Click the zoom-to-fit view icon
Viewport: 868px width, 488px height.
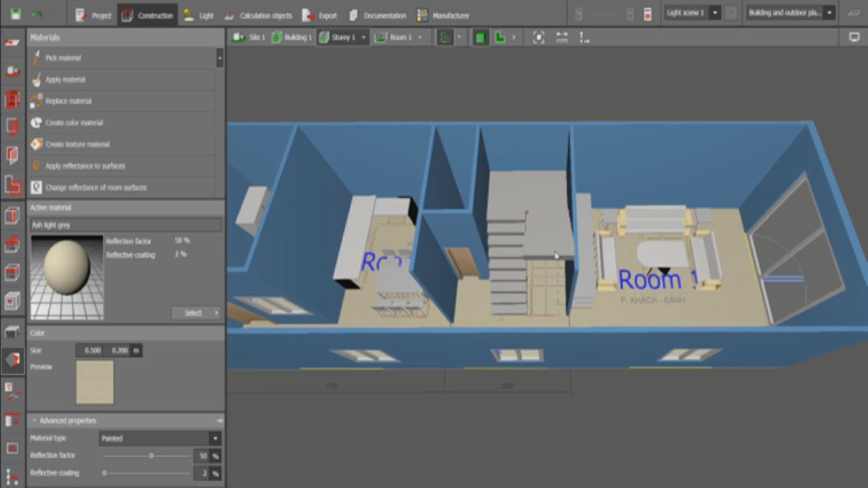(x=538, y=37)
